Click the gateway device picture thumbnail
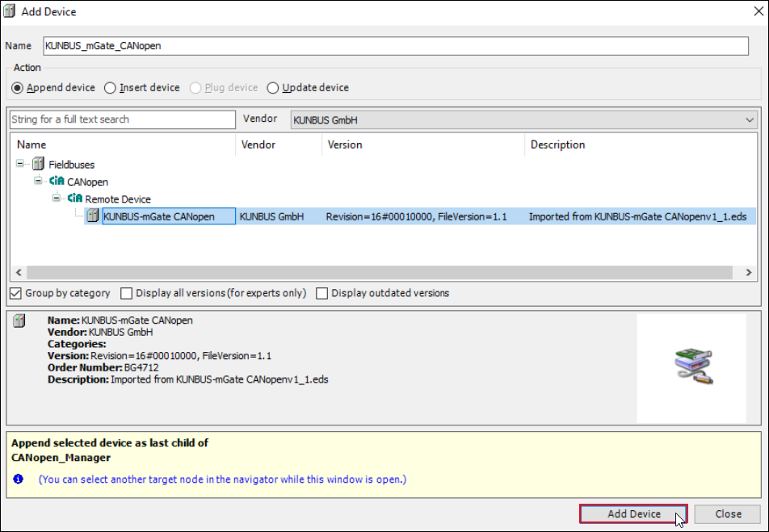 [693, 367]
